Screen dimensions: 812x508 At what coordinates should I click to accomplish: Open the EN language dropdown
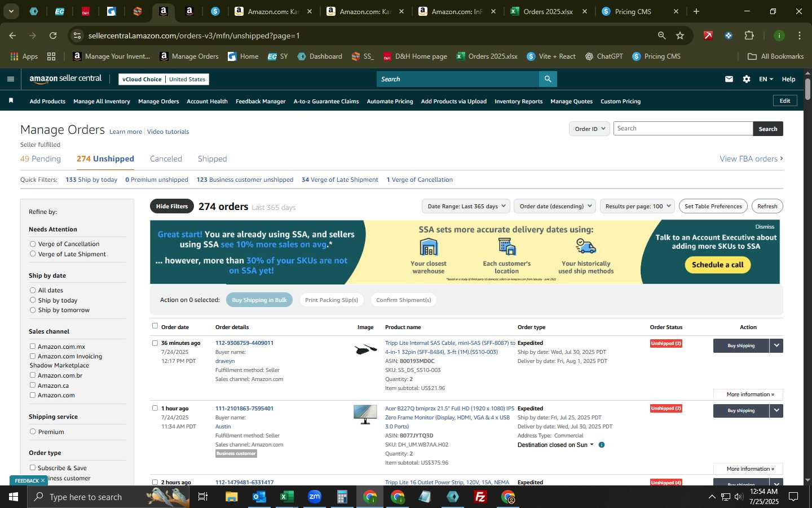766,79
